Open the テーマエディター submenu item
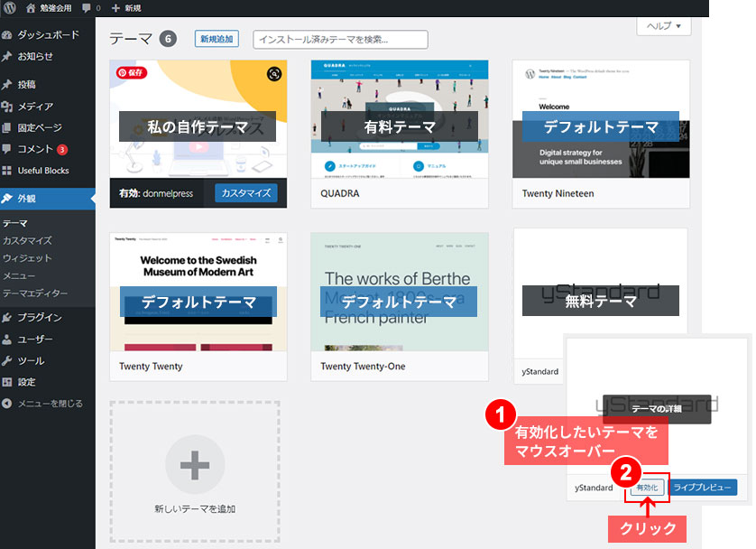Screen dimensions: 756x549 (35, 293)
